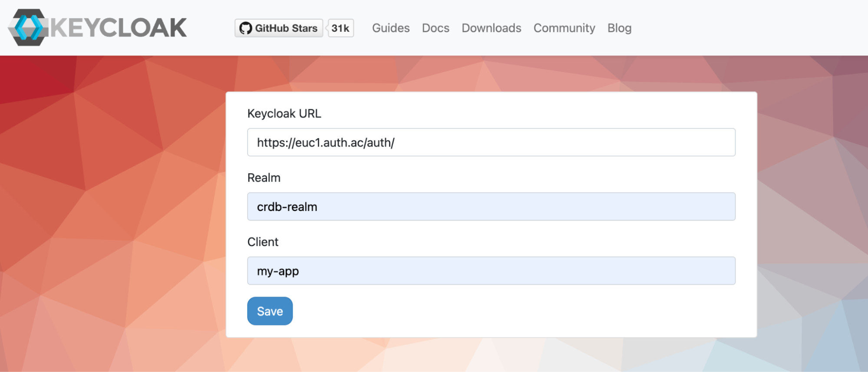Go to the Downloads page

pyautogui.click(x=491, y=28)
